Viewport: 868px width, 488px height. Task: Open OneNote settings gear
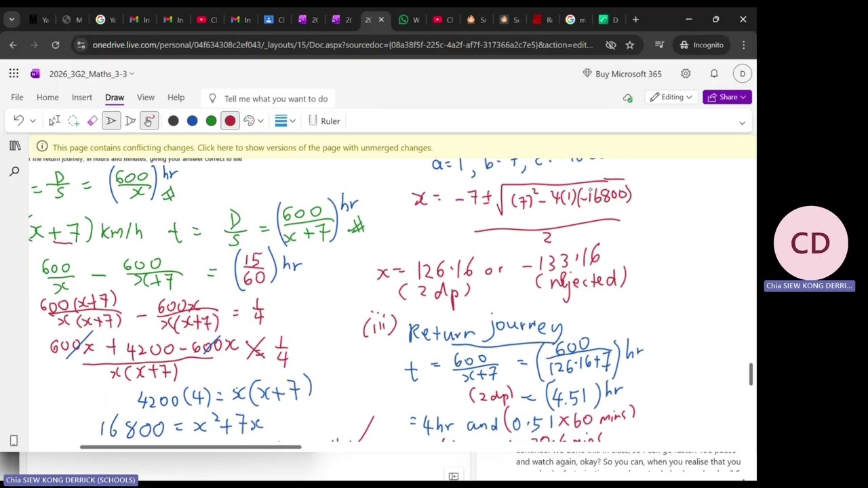tap(686, 74)
